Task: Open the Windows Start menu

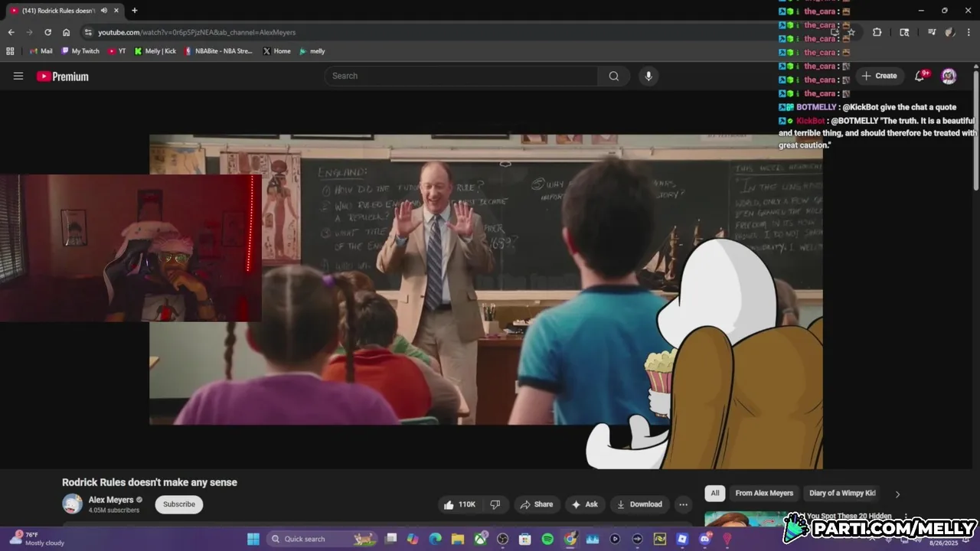Action: point(253,539)
